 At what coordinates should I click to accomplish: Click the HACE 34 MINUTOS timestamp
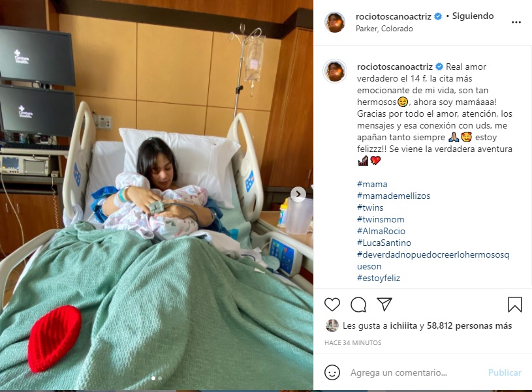pyautogui.click(x=353, y=343)
